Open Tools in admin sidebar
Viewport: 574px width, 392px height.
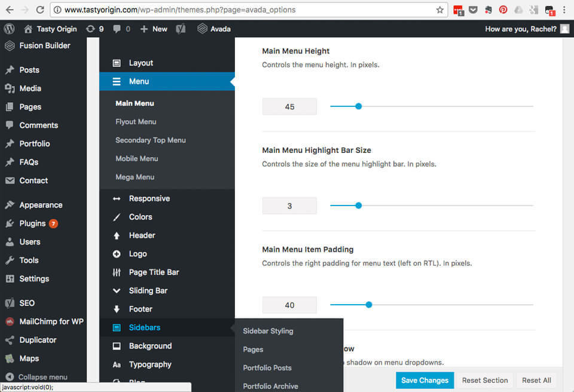tap(43, 260)
